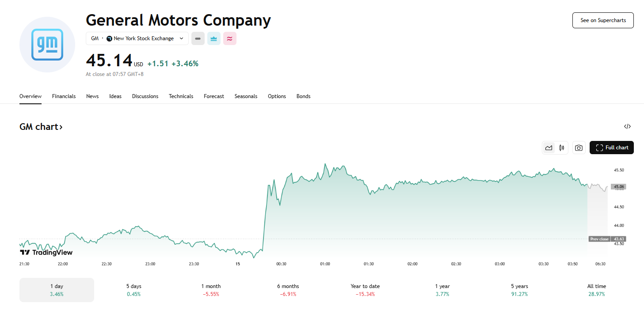Screen dimensions: 644x311
Task: Click the blue crown badge icon
Action: pyautogui.click(x=214, y=39)
